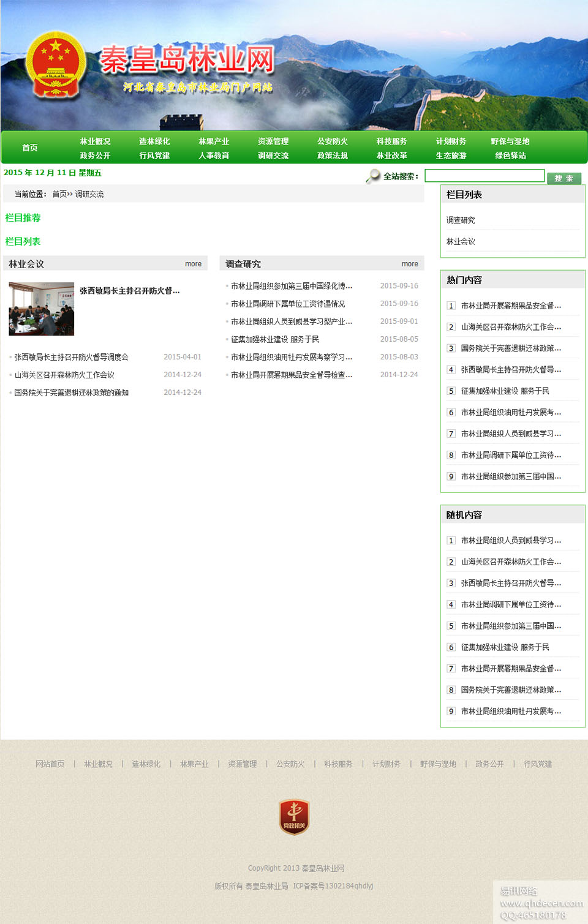Image resolution: width=588 pixels, height=924 pixels.
Task: Click 网站首页 in the footer navigation
Action: point(50,764)
